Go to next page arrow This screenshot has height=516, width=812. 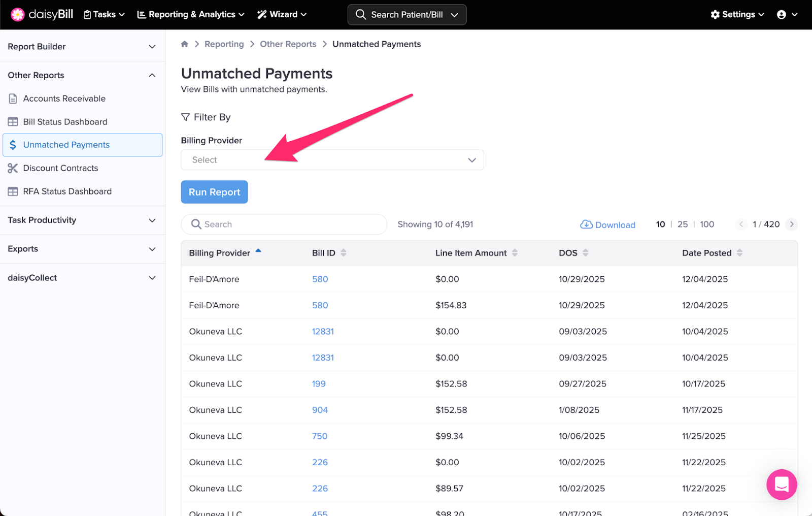point(791,224)
